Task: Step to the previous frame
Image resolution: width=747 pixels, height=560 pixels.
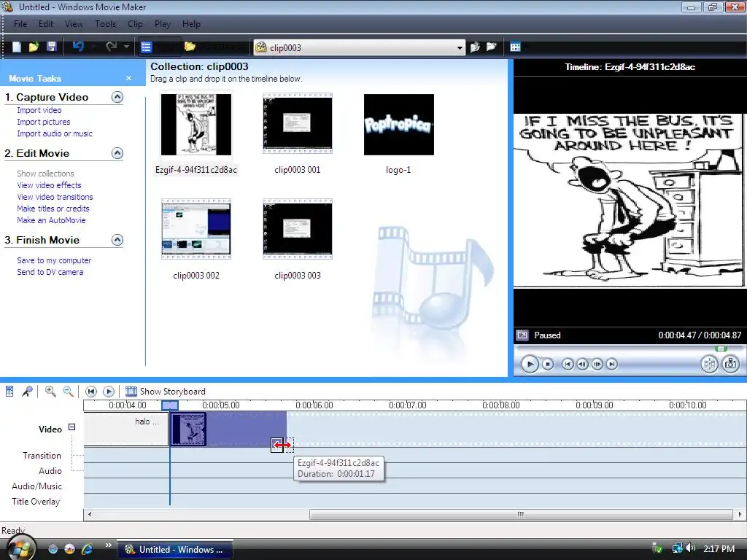Action: (582, 365)
